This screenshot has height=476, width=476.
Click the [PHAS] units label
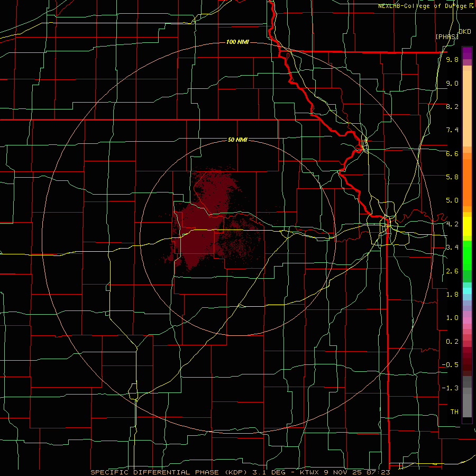pos(447,36)
